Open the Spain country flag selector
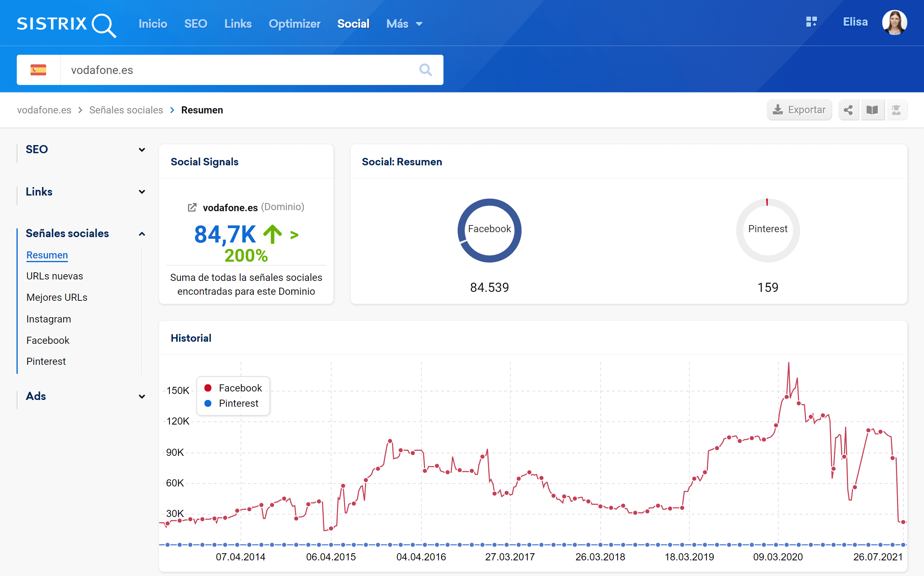The width and height of the screenshot is (924, 576). click(38, 70)
